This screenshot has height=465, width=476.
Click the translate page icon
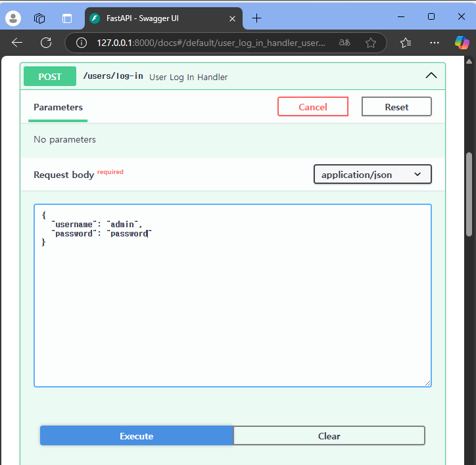click(345, 43)
